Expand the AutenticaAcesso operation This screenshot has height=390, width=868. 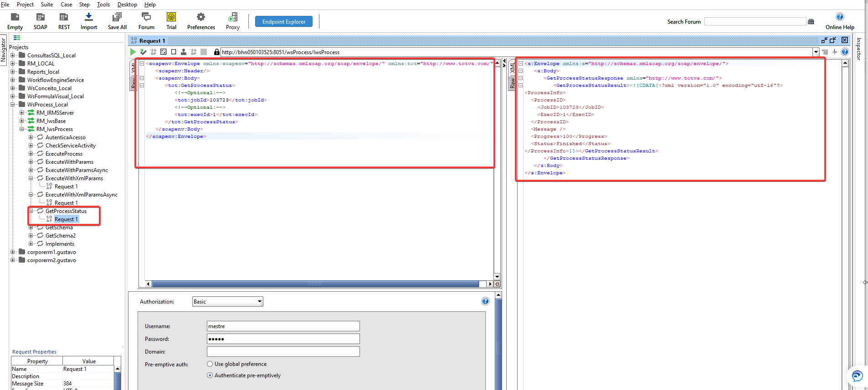pyautogui.click(x=31, y=137)
